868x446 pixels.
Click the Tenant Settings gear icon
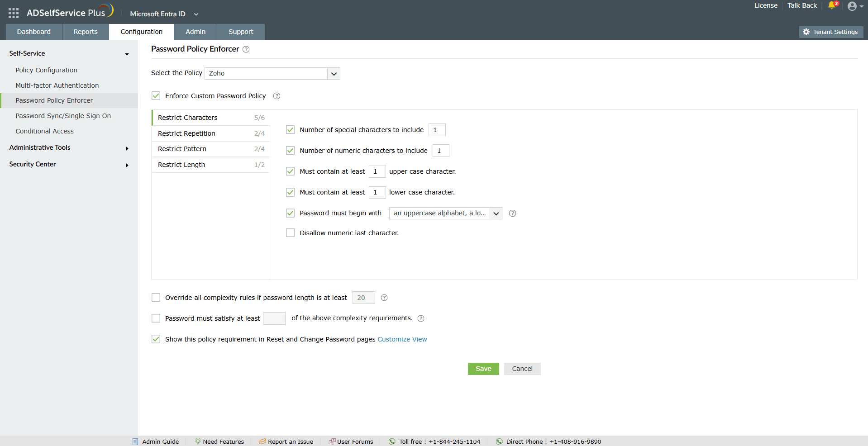point(806,32)
